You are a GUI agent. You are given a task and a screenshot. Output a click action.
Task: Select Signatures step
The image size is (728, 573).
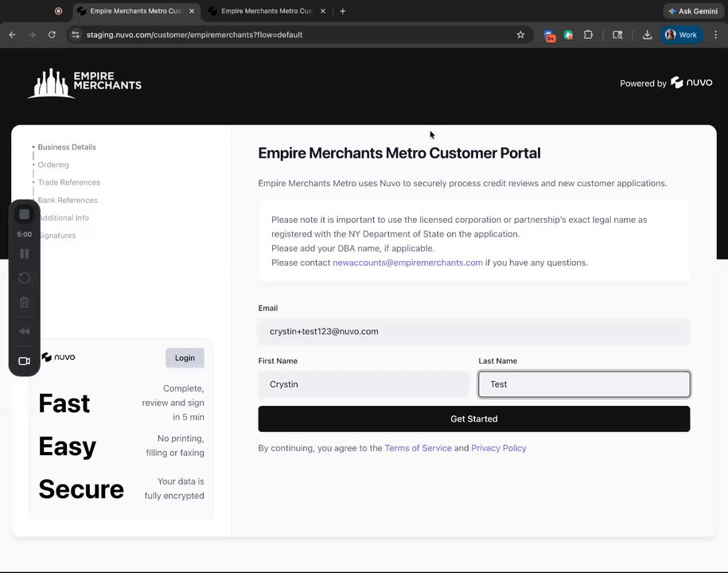[57, 236]
